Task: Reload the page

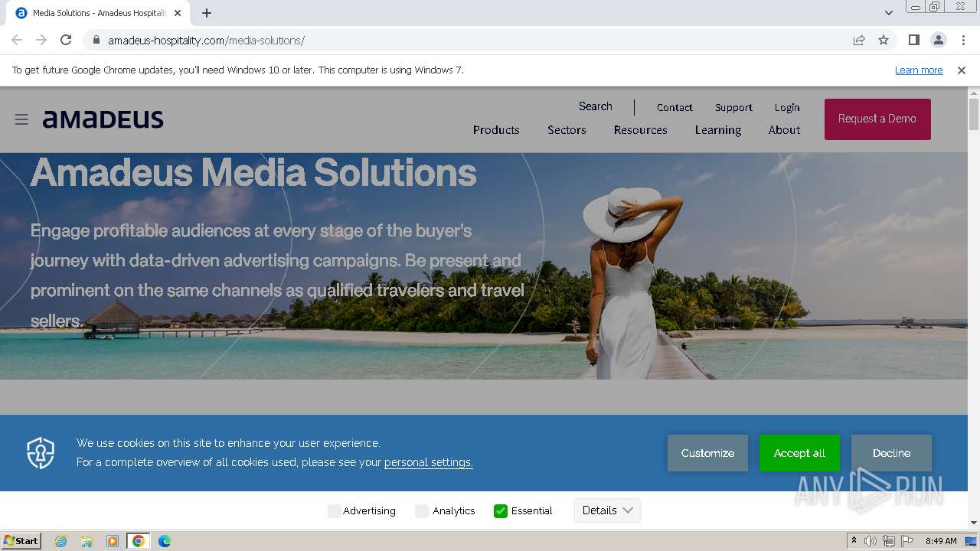Action: pyautogui.click(x=66, y=40)
